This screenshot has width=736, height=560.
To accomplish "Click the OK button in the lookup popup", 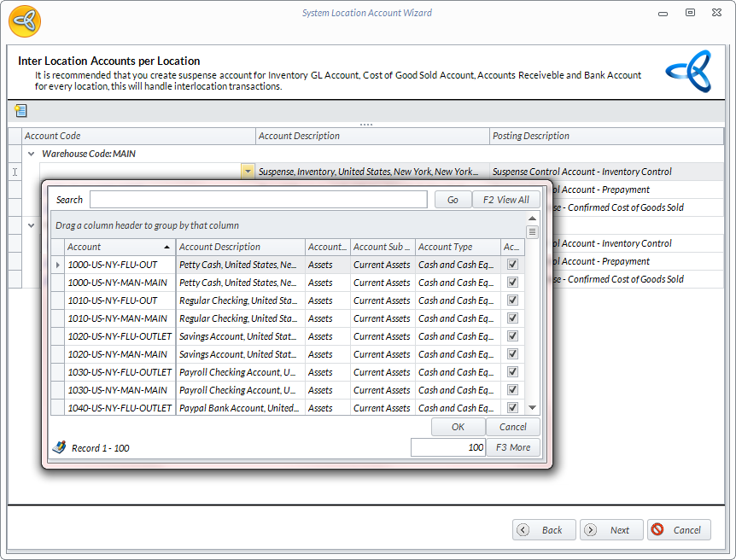I will 458,427.
